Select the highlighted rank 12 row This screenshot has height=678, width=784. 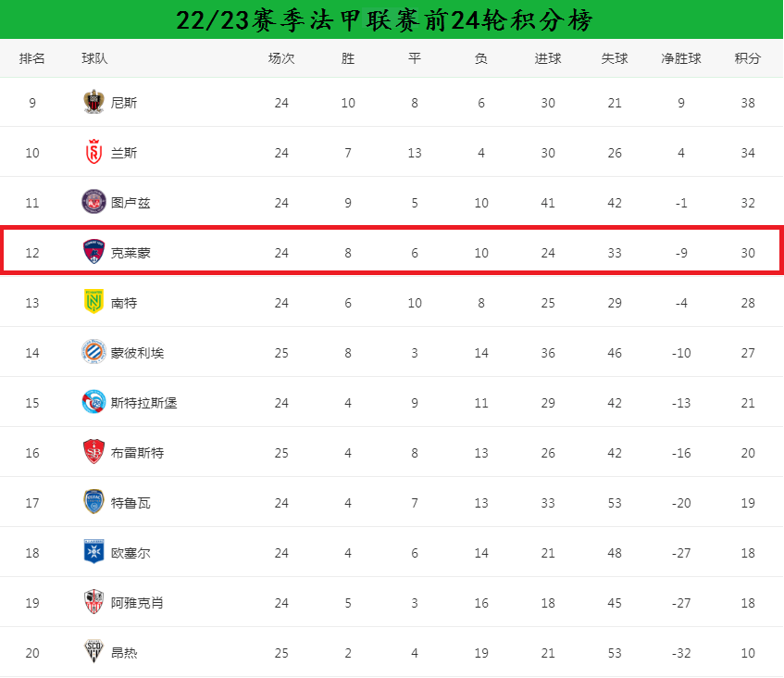392,250
